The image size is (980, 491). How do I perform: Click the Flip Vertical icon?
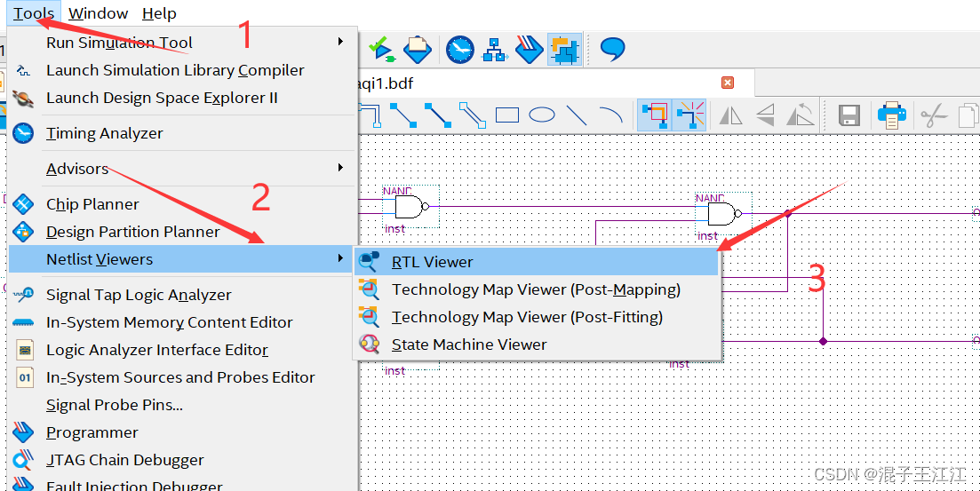tap(766, 115)
